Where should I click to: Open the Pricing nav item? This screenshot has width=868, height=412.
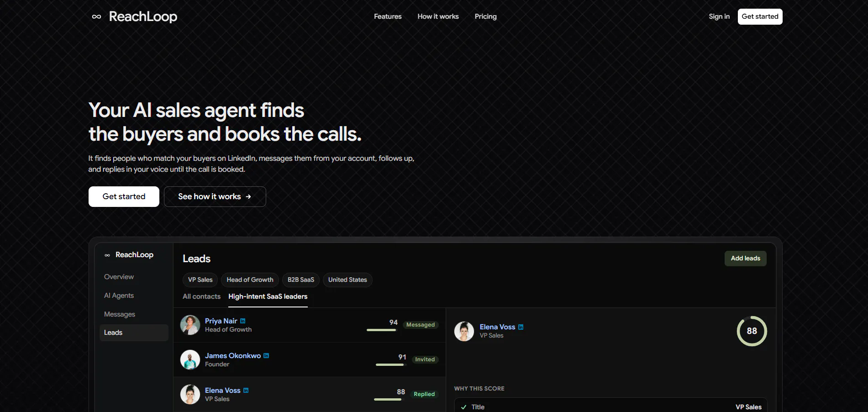click(x=485, y=16)
